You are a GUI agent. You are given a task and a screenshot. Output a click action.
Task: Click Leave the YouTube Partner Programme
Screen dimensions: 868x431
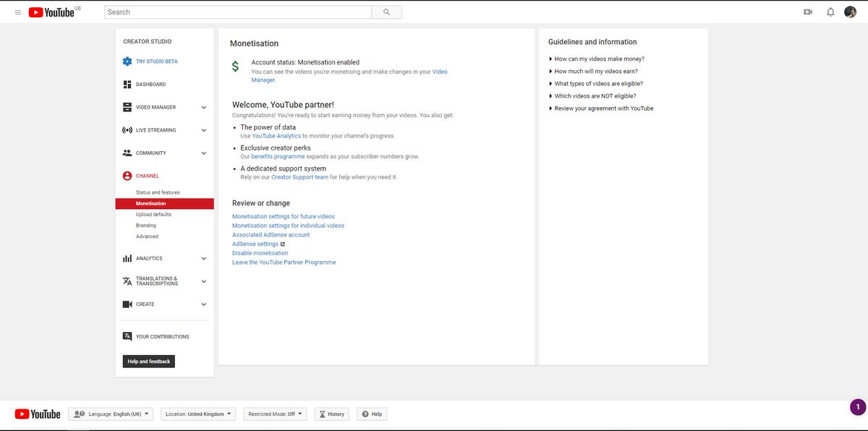(284, 263)
